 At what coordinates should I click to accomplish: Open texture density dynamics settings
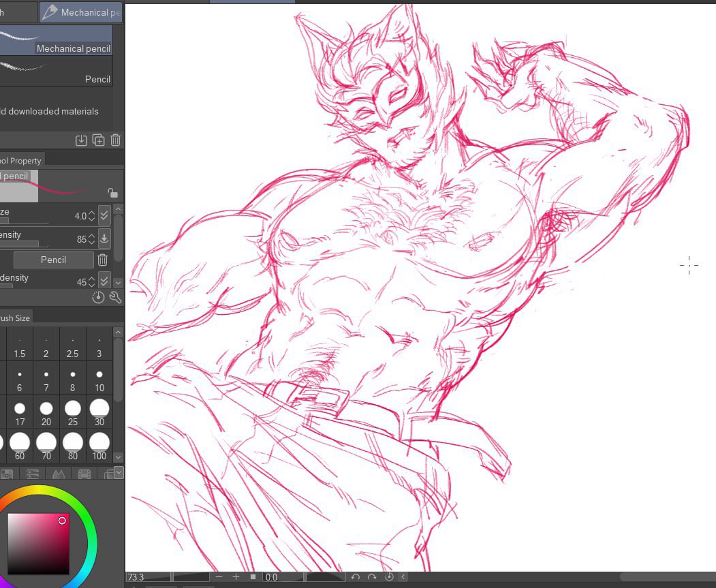pos(104,280)
